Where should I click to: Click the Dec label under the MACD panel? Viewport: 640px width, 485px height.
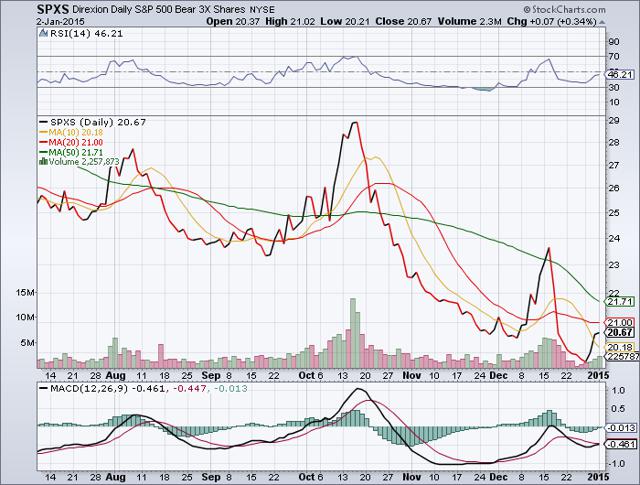click(498, 477)
